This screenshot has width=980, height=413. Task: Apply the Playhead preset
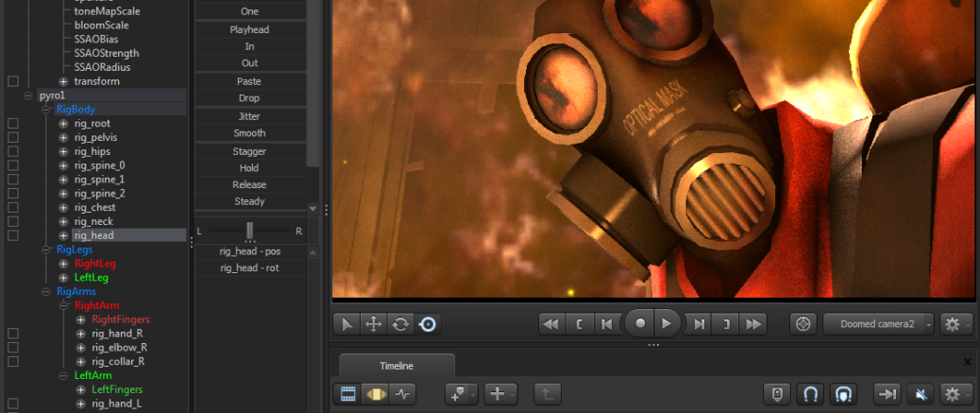click(x=250, y=29)
